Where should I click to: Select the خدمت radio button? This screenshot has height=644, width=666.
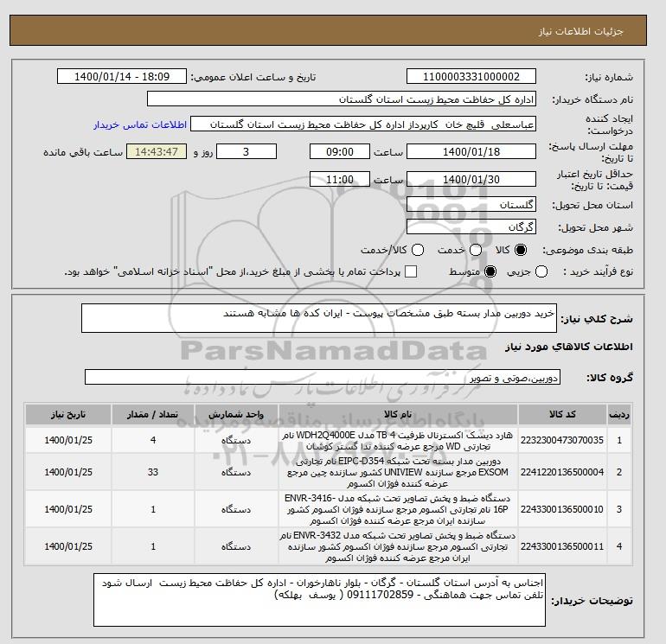[x=476, y=250]
